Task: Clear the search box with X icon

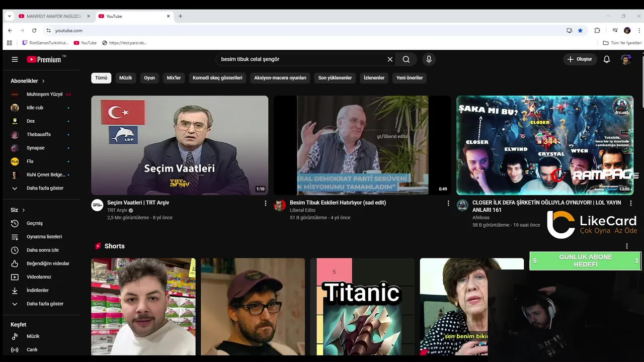Action: [x=390, y=59]
